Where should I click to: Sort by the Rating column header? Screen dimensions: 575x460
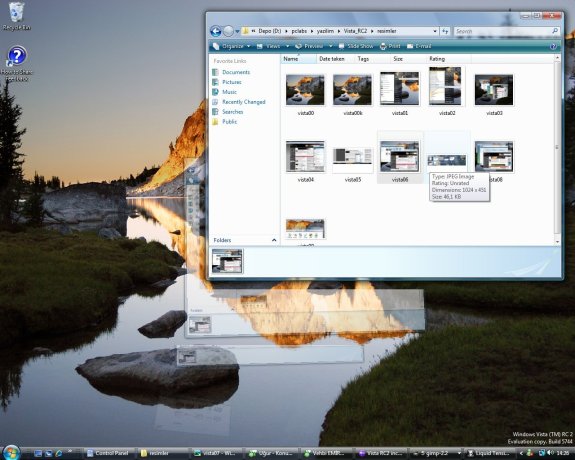tap(448, 59)
